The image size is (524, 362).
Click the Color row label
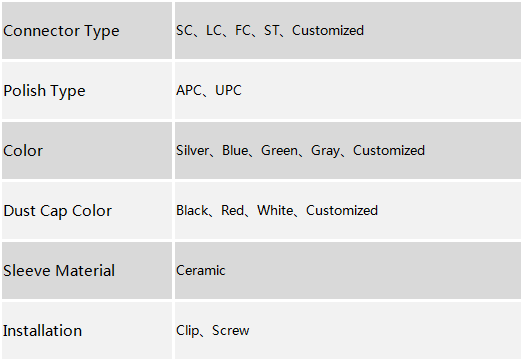(x=23, y=151)
